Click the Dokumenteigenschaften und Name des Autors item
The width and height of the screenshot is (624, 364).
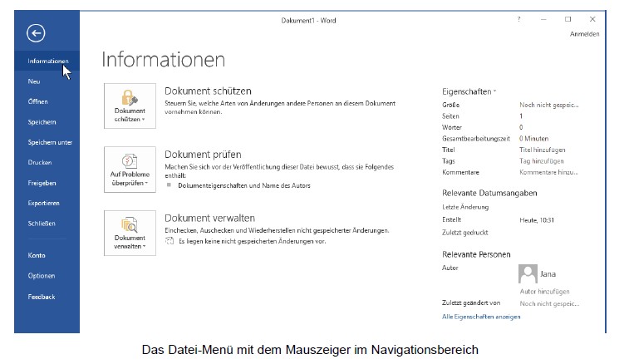click(x=244, y=185)
